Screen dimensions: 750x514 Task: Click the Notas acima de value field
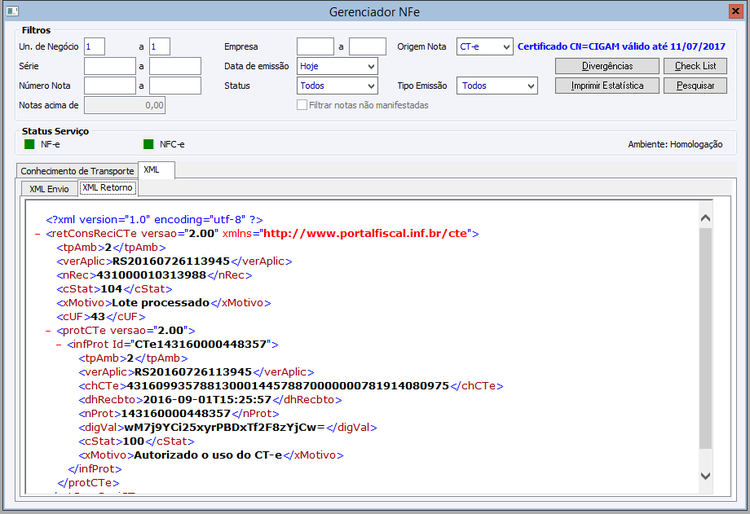[125, 105]
